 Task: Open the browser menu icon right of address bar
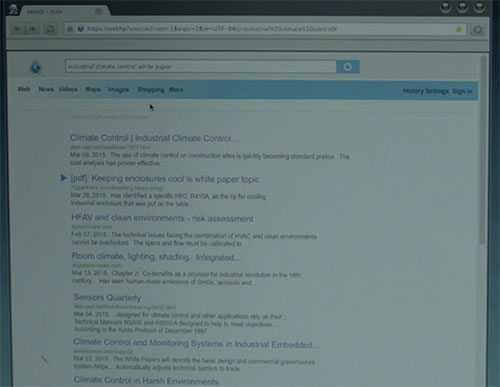(478, 30)
